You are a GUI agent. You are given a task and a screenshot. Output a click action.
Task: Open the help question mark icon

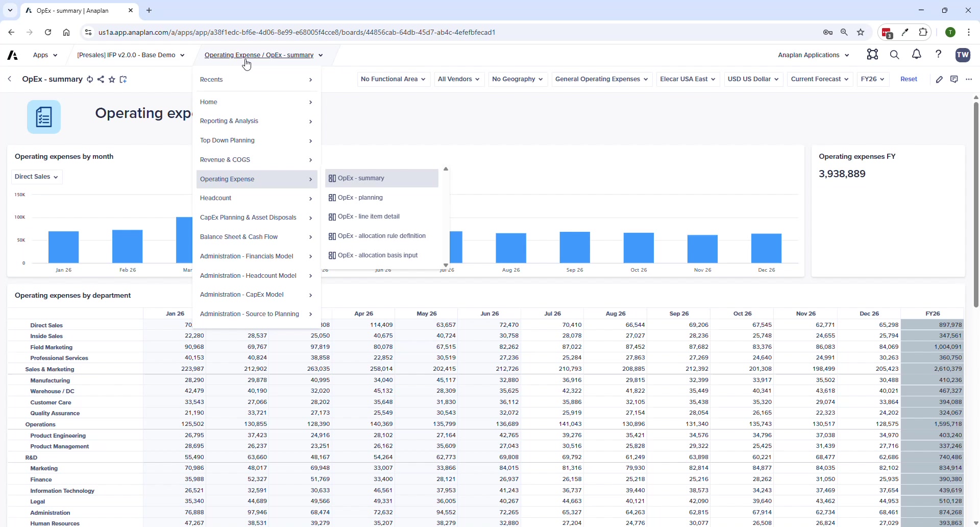coord(939,55)
